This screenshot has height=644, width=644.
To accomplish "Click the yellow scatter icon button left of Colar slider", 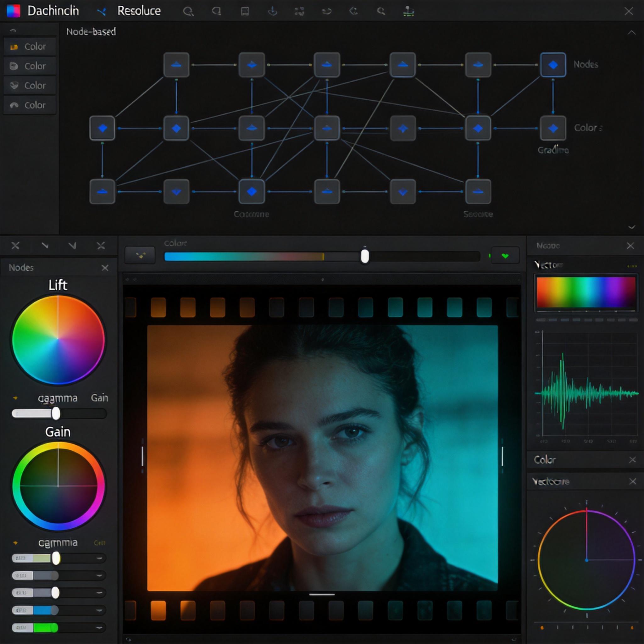I will (x=140, y=255).
